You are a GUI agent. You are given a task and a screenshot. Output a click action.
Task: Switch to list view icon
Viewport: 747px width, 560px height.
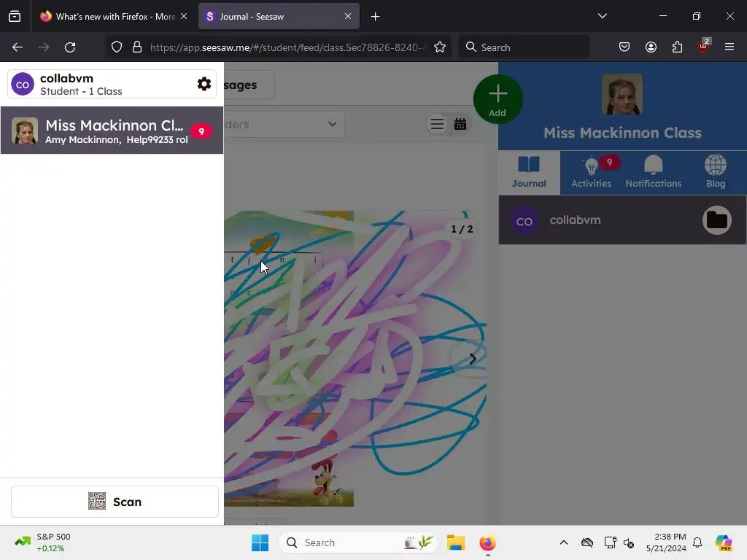point(437,124)
